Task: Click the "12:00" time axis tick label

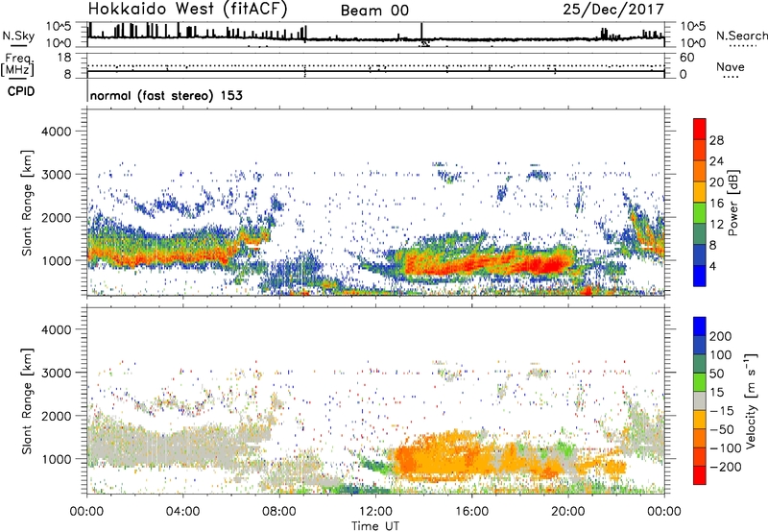Action: 375,512
